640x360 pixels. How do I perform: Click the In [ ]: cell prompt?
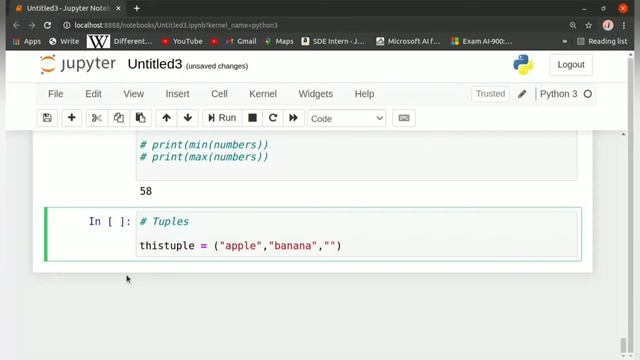coord(110,222)
